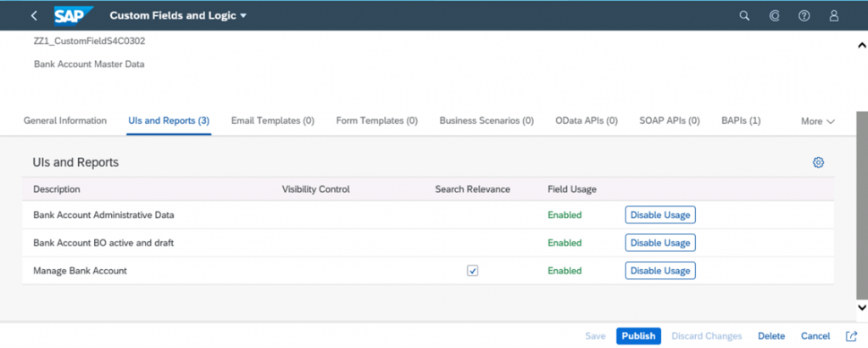
Task: Select the Bank Account BO active and draft text
Action: [103, 243]
